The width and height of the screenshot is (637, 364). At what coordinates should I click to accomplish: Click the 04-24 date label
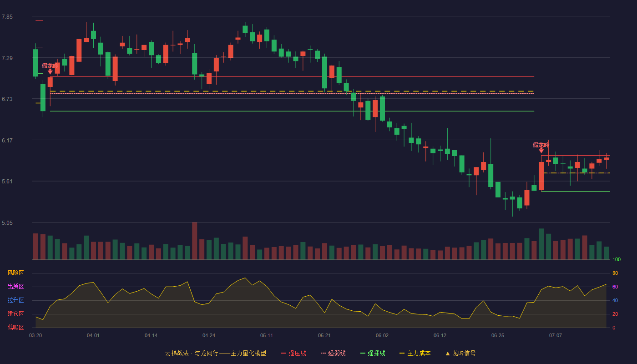209,335
